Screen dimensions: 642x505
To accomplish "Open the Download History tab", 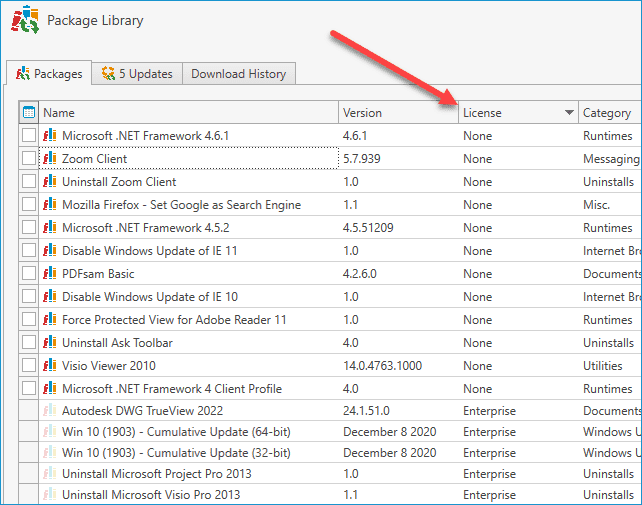I will [239, 74].
